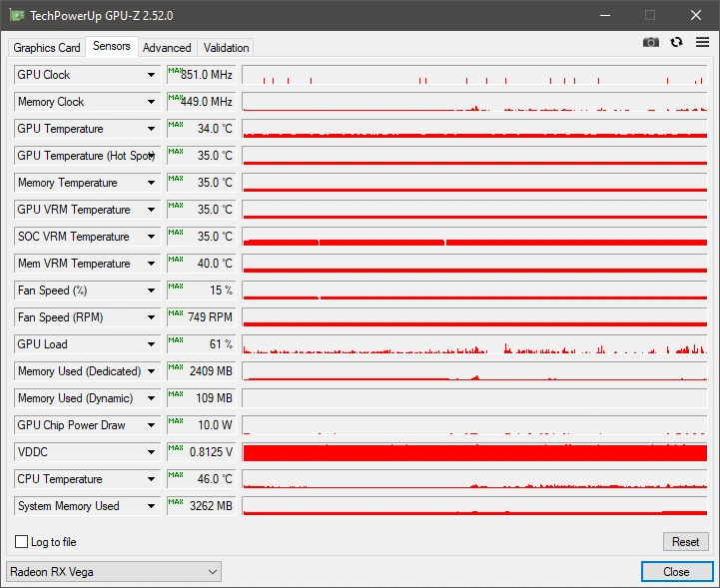Viewport: 720px width, 588px height.
Task: Click the refresh sensors icon
Action: 676,42
